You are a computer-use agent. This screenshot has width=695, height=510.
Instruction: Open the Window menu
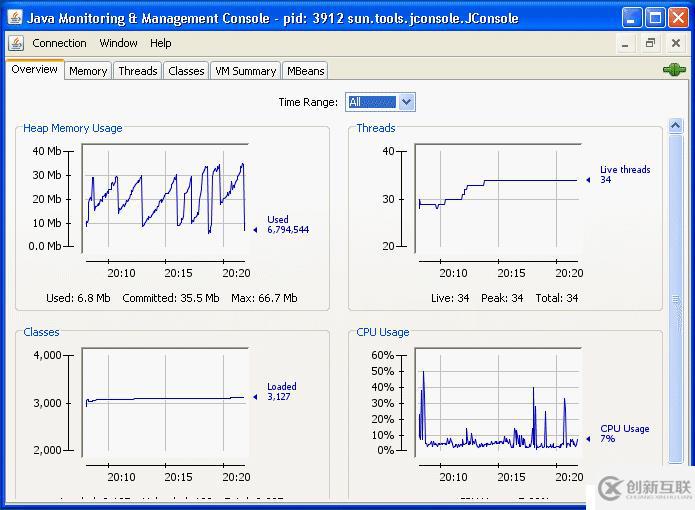click(x=118, y=43)
